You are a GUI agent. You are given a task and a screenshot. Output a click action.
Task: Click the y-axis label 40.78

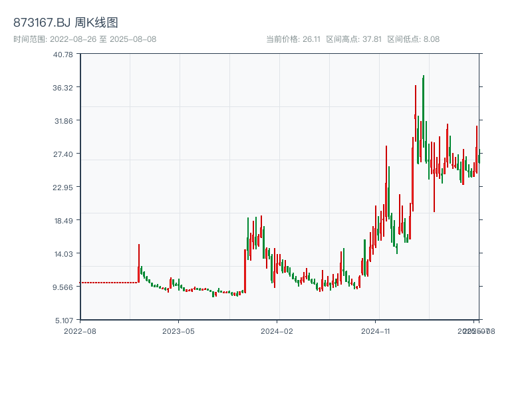(62, 56)
